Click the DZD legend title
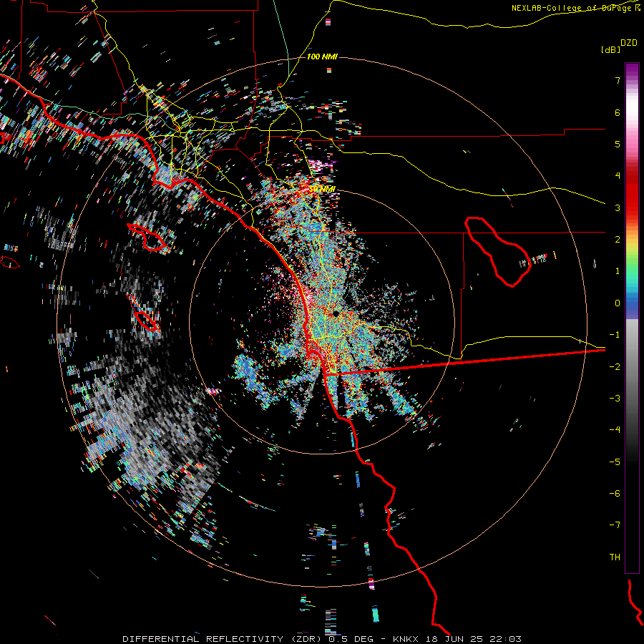The height and width of the screenshot is (644, 644). click(629, 43)
